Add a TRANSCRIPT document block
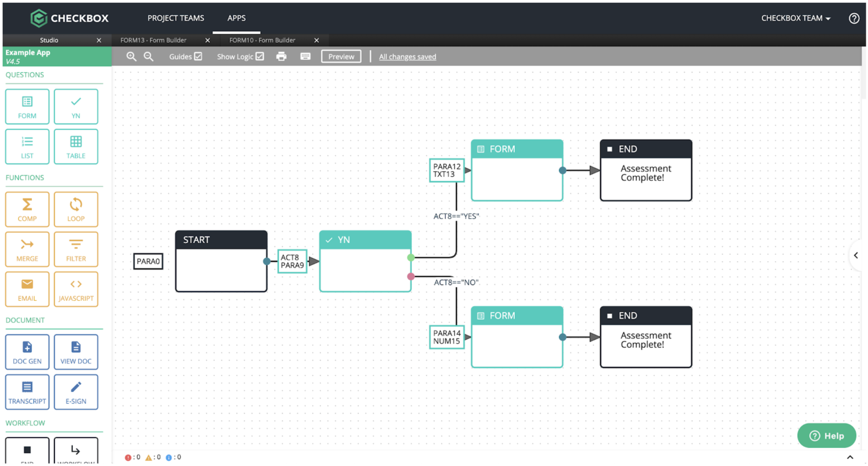Image resolution: width=868 pixels, height=466 pixels. [x=27, y=392]
